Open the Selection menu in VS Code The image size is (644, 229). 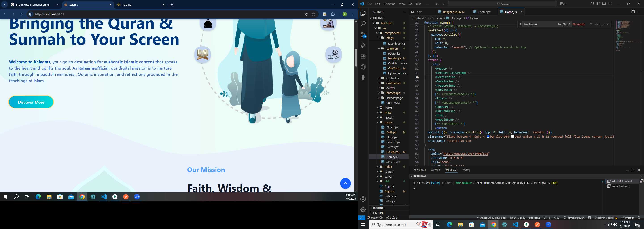(x=390, y=4)
